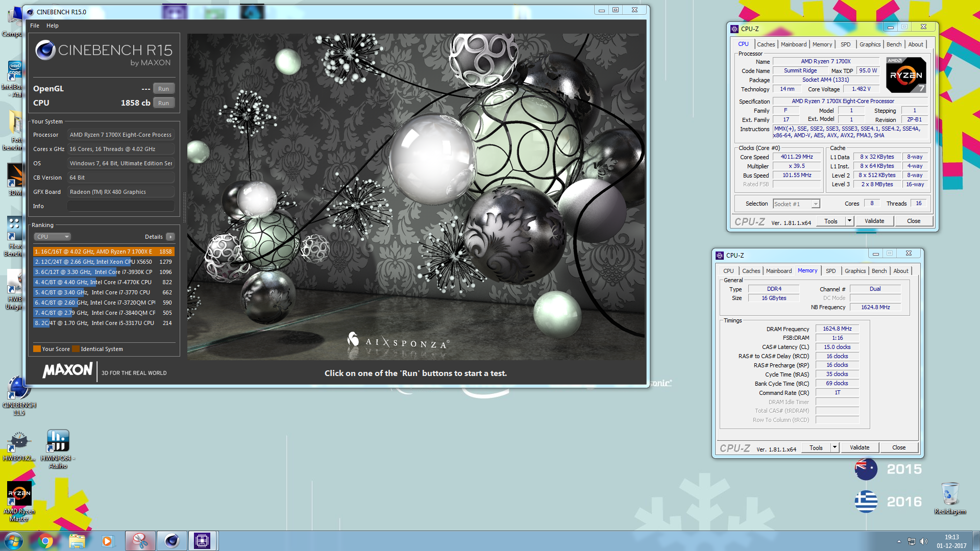Open Tools dropdown arrow in memory CPU-Z
Screen dimensions: 980x551
point(835,448)
